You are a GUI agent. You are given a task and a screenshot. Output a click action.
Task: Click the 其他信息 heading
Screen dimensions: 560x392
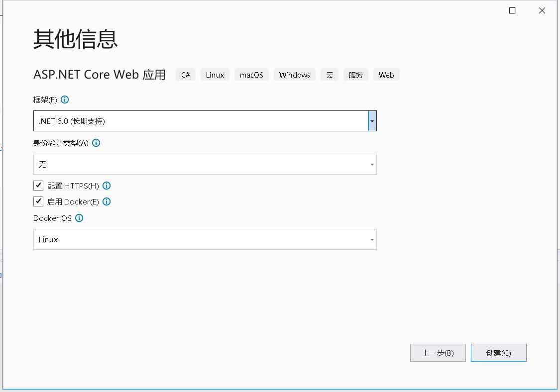pyautogui.click(x=75, y=39)
